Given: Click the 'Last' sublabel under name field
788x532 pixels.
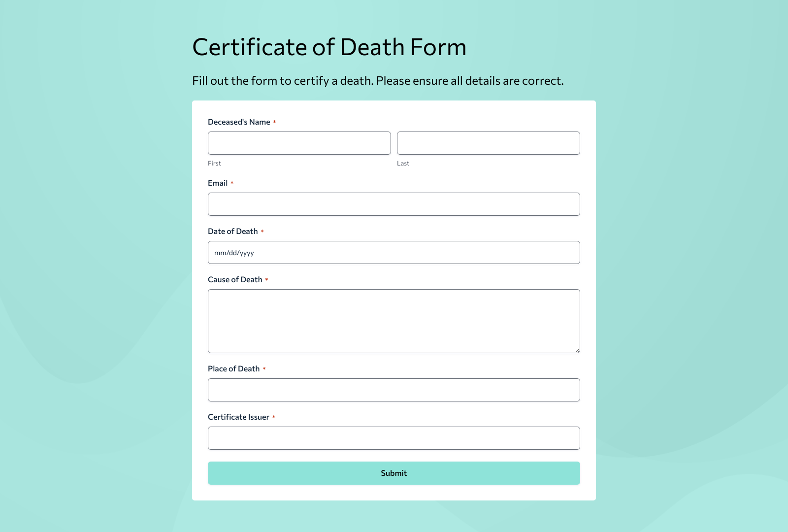Looking at the screenshot, I should pyautogui.click(x=403, y=163).
